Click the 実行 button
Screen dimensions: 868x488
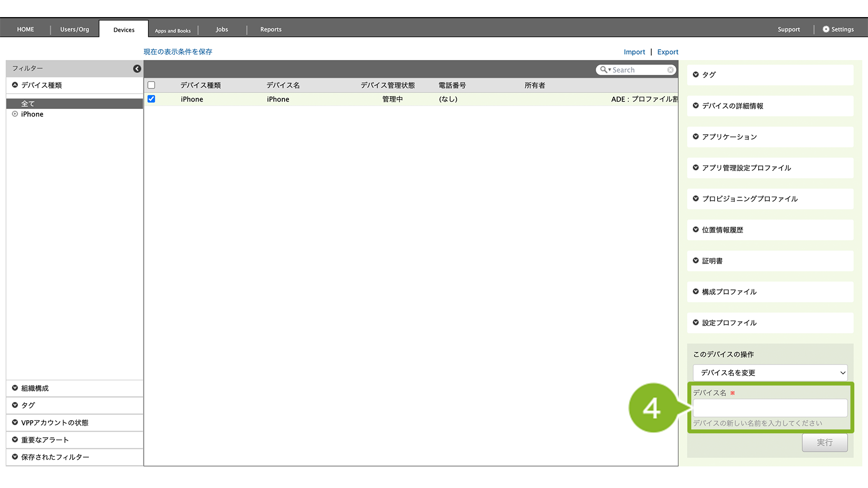825,443
